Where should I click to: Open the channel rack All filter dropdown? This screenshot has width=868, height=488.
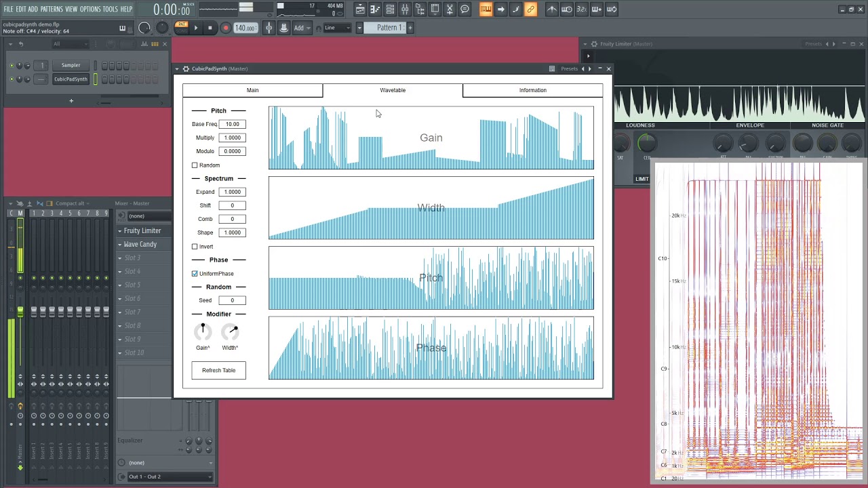pos(71,44)
